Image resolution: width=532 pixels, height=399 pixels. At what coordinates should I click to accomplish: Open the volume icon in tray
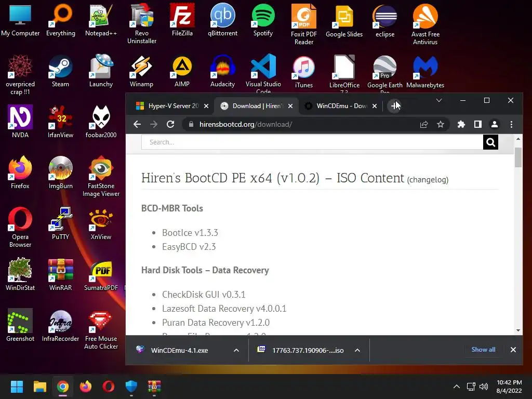coord(484,387)
